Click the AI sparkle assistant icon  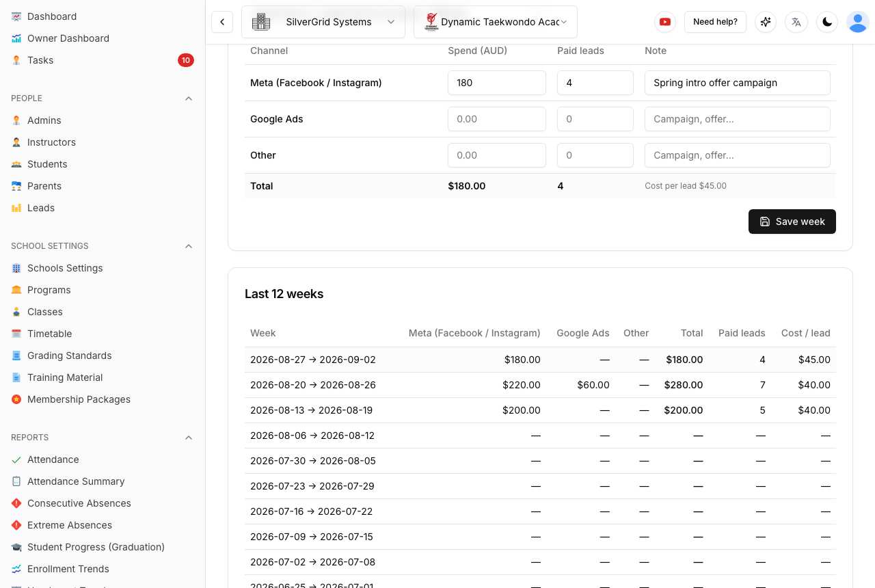click(x=766, y=22)
